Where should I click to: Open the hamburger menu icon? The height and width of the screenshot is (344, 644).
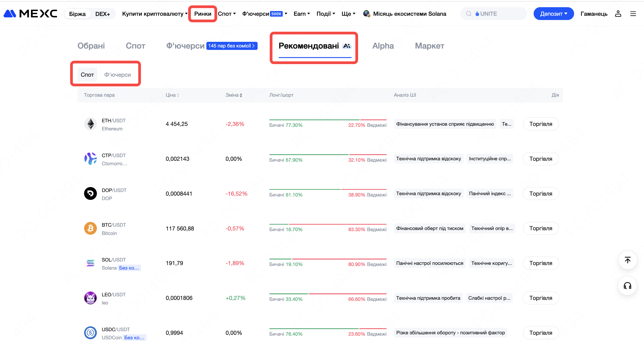point(633,14)
